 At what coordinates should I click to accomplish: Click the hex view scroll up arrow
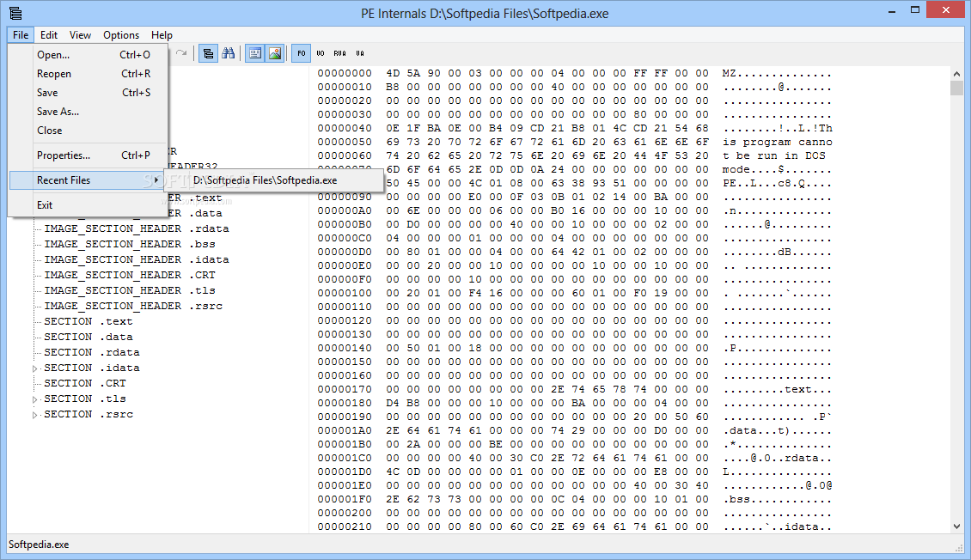[956, 74]
